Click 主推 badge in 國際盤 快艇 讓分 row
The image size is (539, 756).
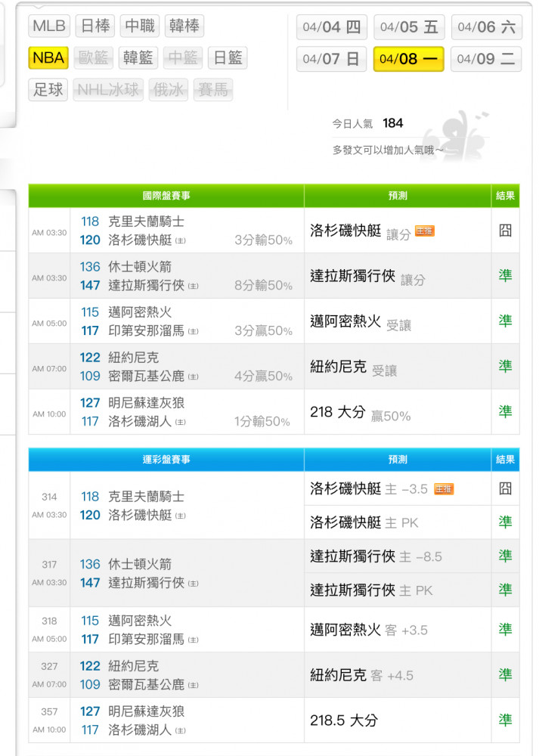tap(425, 231)
